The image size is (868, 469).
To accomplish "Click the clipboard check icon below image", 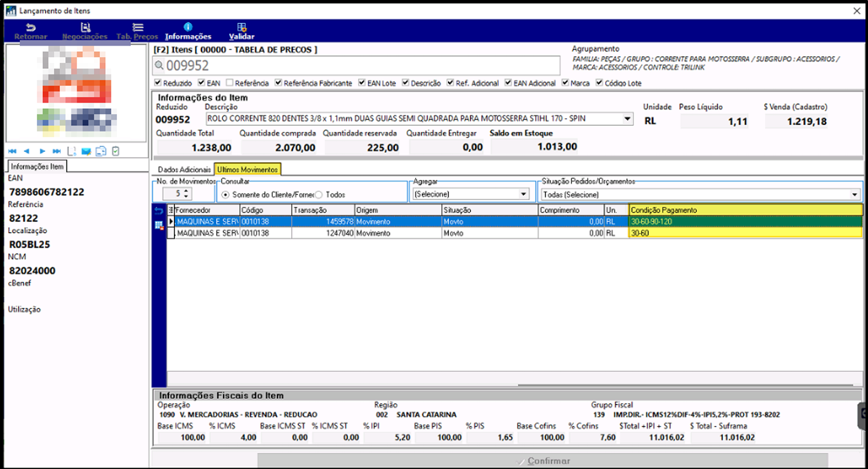I will [x=116, y=151].
